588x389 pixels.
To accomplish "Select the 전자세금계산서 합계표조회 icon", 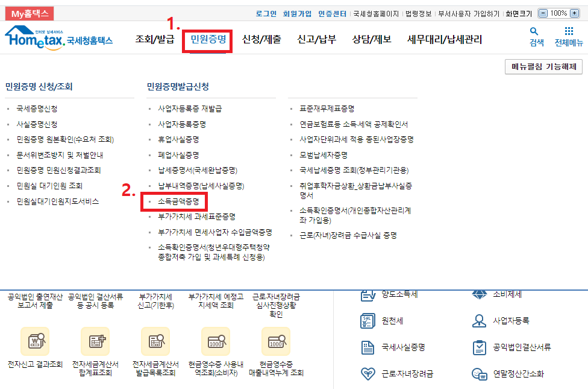I will tap(95, 341).
